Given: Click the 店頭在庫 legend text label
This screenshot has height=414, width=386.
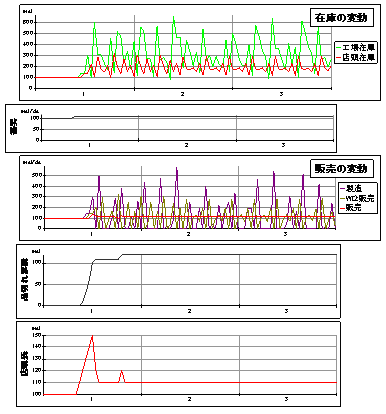Looking at the screenshot, I should pyautogui.click(x=359, y=58).
